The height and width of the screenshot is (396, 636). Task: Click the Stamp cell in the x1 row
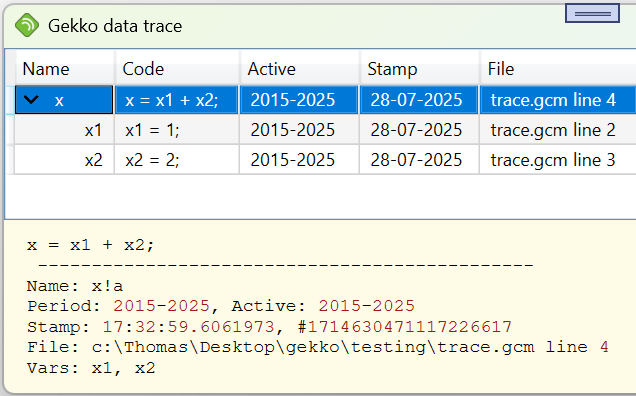(x=419, y=130)
